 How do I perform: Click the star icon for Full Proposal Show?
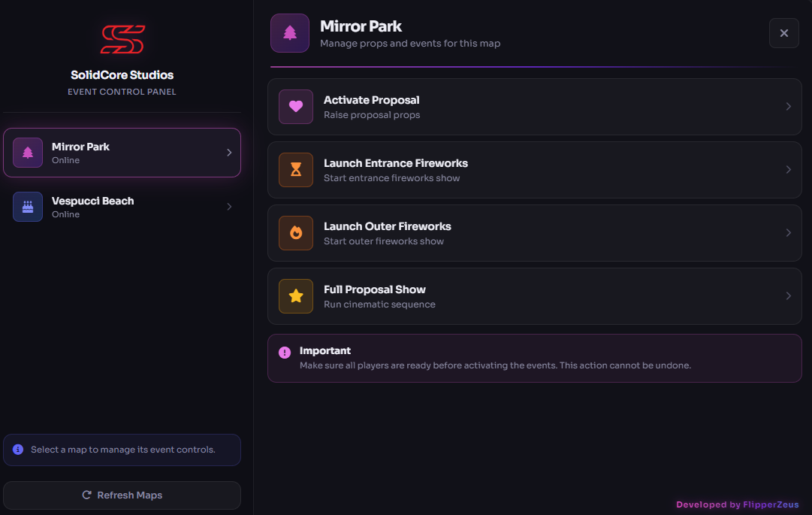pyautogui.click(x=296, y=296)
